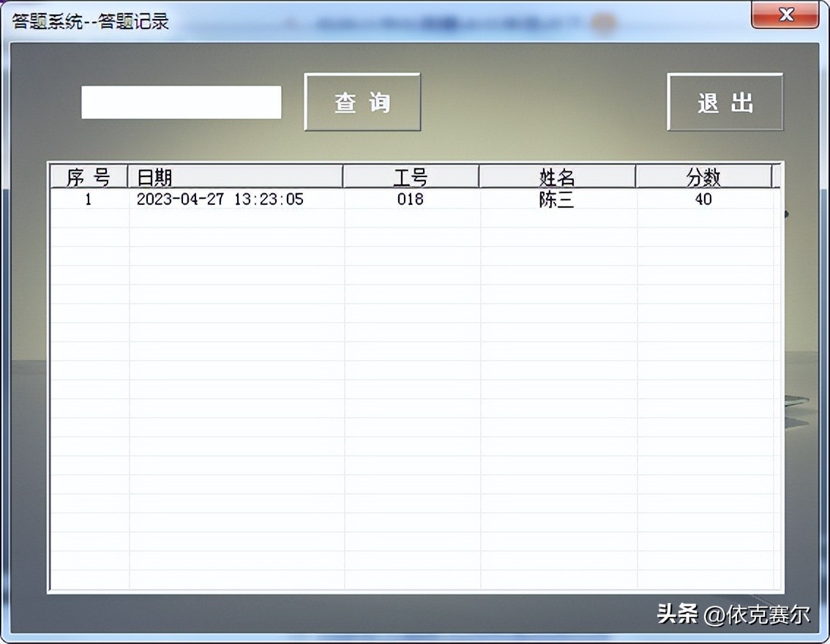Click the 查询 search button

coord(362,102)
